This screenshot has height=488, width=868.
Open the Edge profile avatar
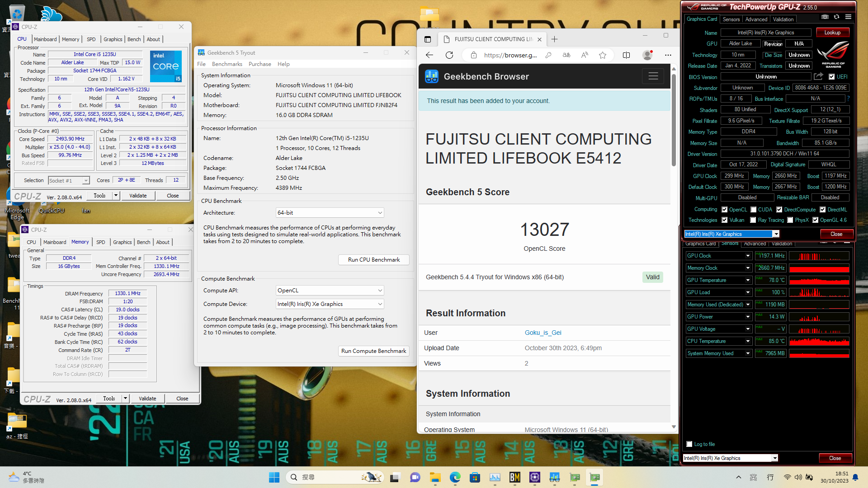coord(647,55)
